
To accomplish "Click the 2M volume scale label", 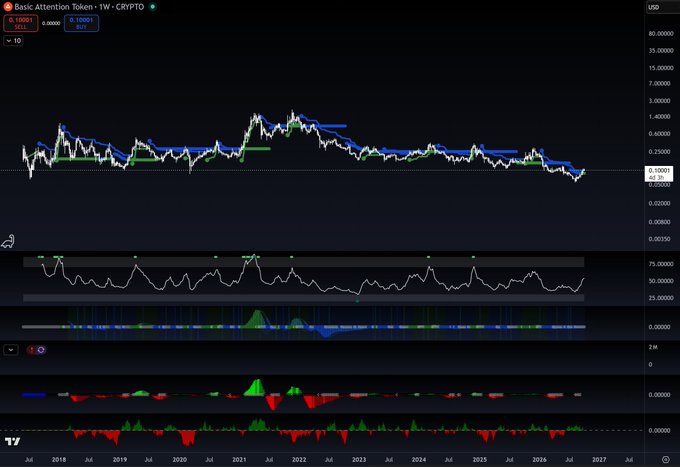I will 653,347.
